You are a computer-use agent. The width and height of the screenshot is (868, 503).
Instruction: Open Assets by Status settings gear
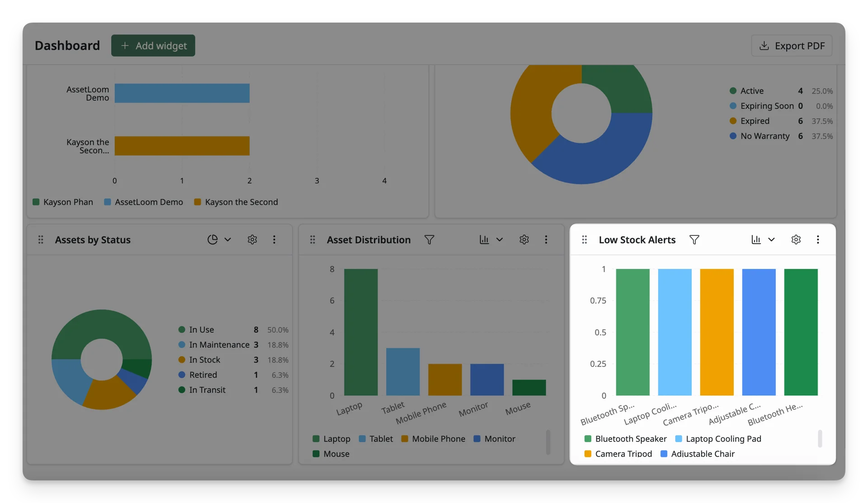coord(252,240)
